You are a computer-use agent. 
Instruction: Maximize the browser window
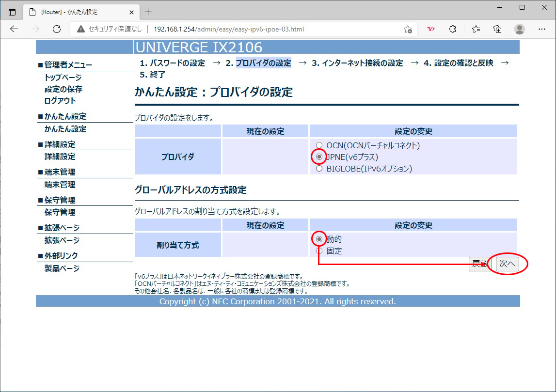click(x=522, y=7)
